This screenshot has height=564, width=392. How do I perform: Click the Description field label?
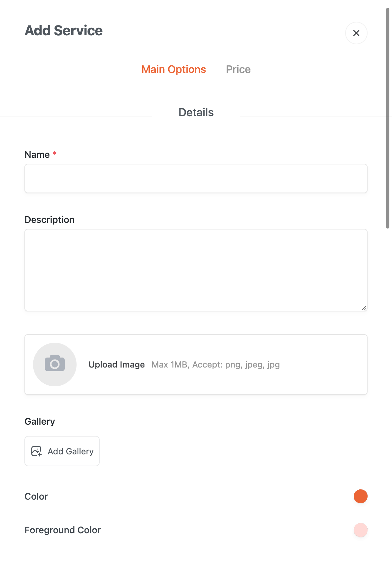coord(49,220)
